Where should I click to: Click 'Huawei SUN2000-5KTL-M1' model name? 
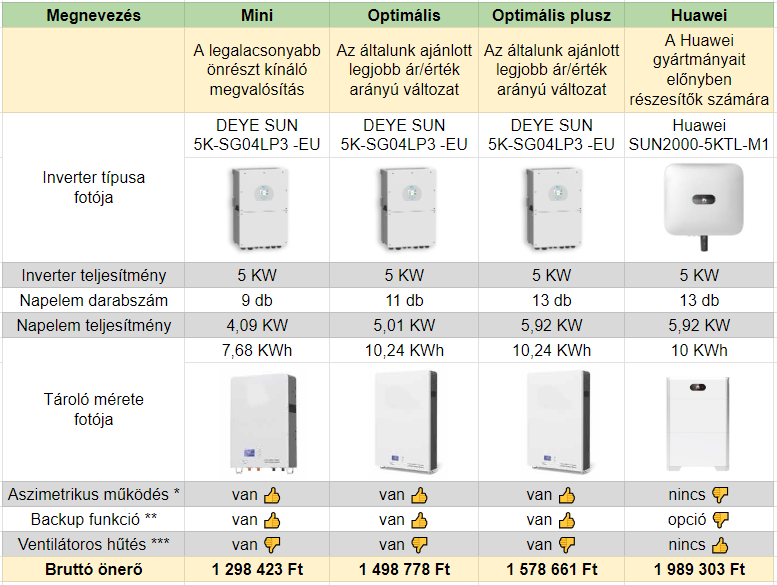click(x=699, y=135)
